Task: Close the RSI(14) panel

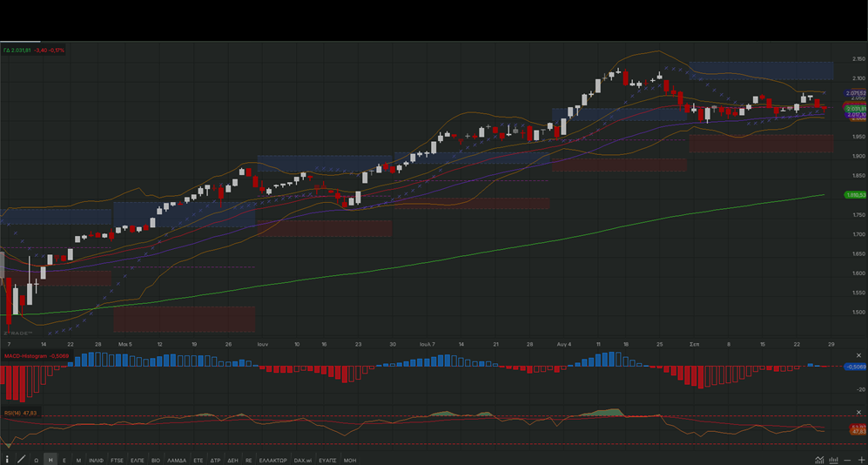Action: [x=859, y=413]
